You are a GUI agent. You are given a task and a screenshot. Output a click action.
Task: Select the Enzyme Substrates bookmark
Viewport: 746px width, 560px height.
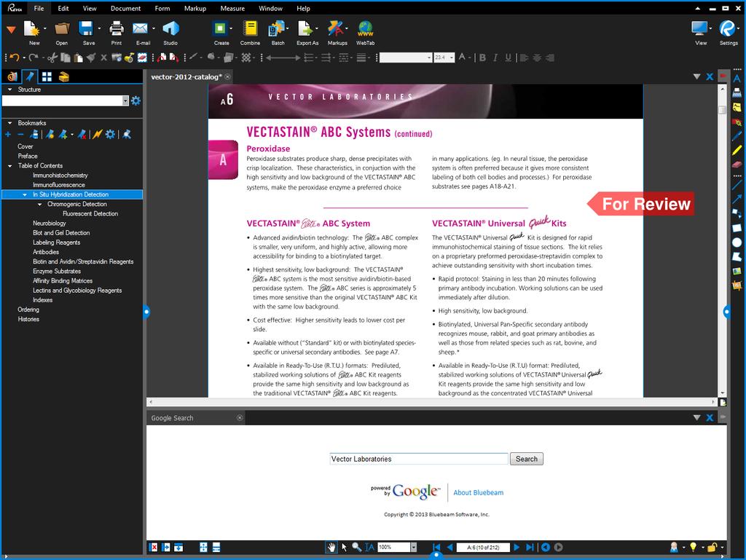pyautogui.click(x=57, y=272)
